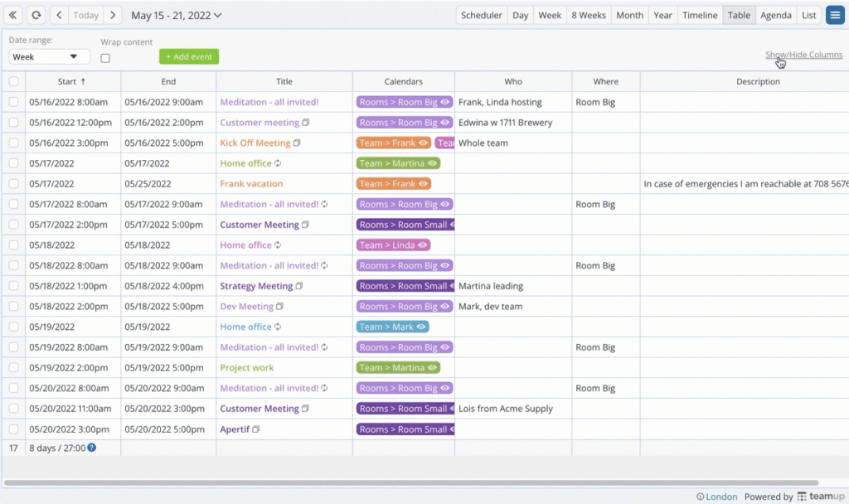Image resolution: width=849 pixels, height=504 pixels.
Task: Select checkbox for Strategy Meeting row
Action: coord(13,286)
